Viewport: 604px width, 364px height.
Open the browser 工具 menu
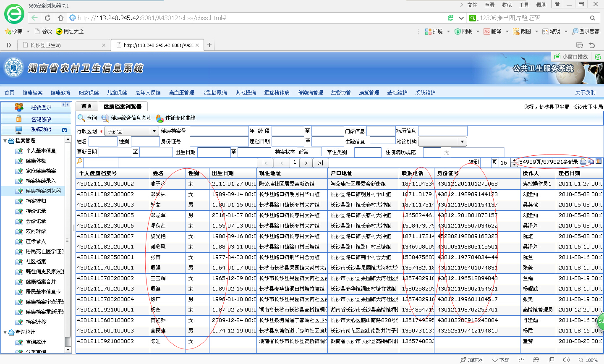[524, 5]
